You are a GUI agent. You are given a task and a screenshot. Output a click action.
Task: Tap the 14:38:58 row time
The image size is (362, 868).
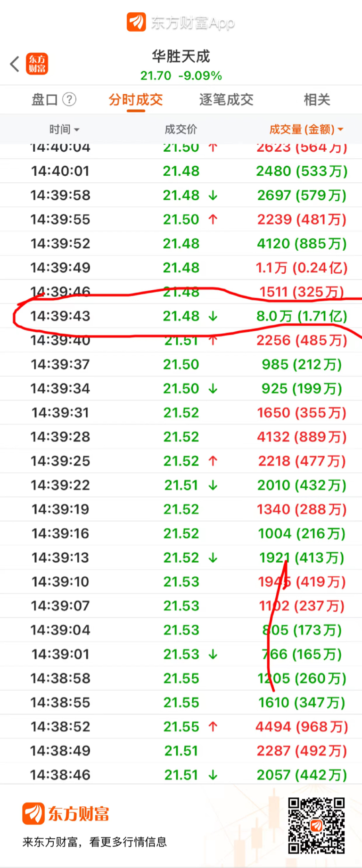[60, 678]
